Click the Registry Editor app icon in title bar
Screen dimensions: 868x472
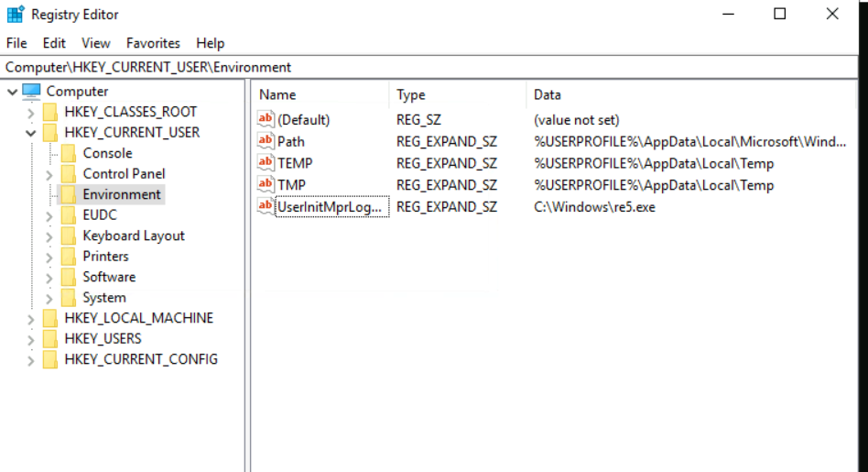coord(15,15)
